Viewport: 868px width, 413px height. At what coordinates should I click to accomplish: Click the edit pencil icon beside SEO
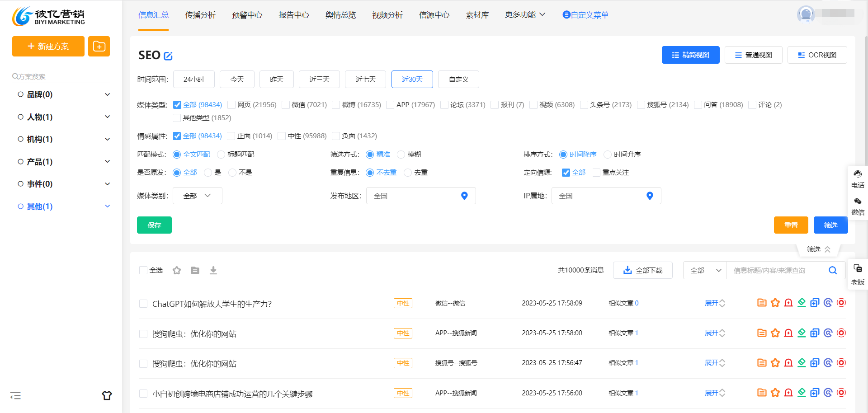click(168, 56)
